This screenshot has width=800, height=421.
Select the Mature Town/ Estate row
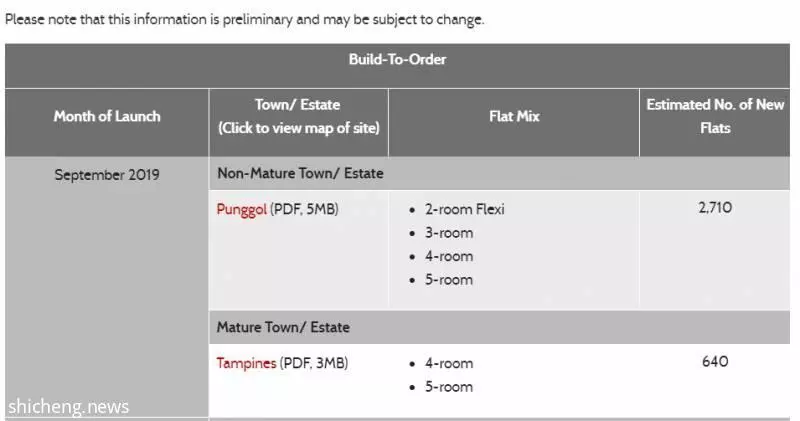499,327
